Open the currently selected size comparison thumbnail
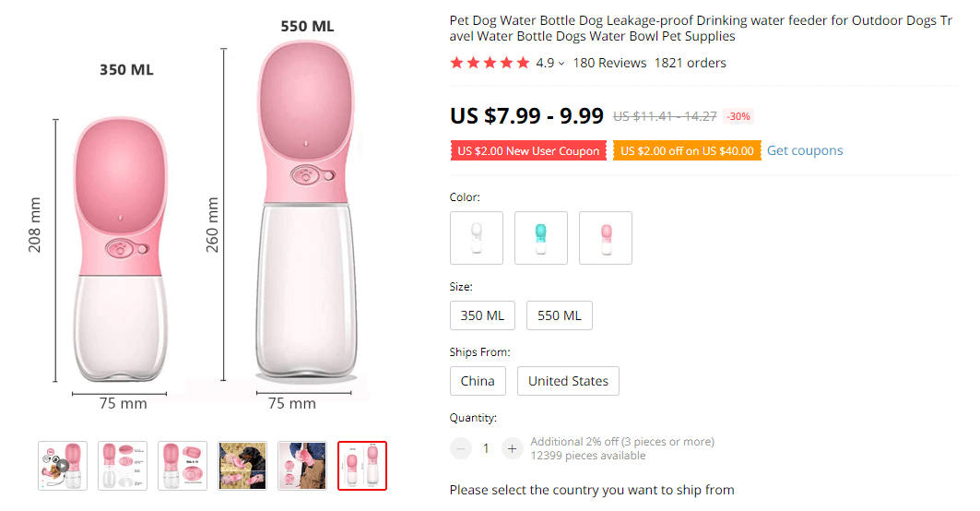 (362, 465)
